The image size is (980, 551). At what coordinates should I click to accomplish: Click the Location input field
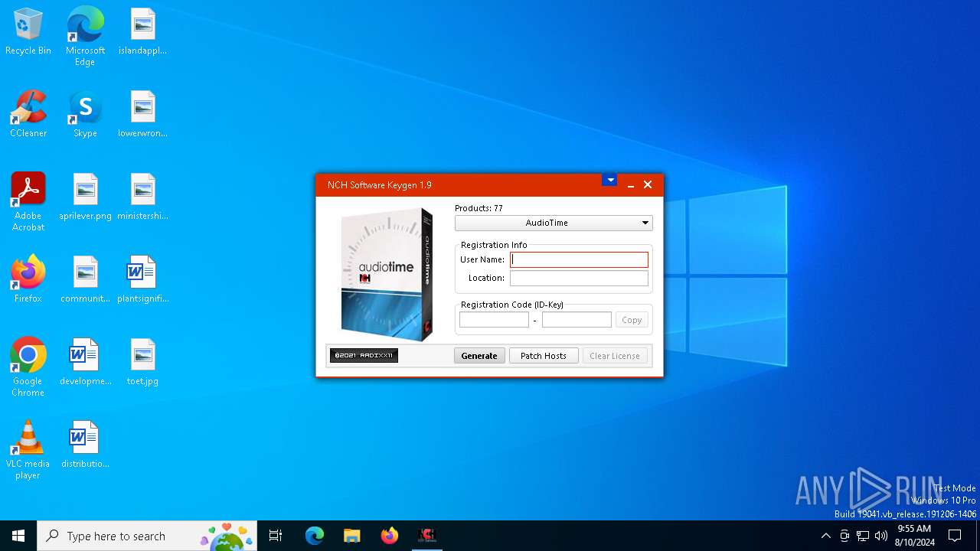579,279
